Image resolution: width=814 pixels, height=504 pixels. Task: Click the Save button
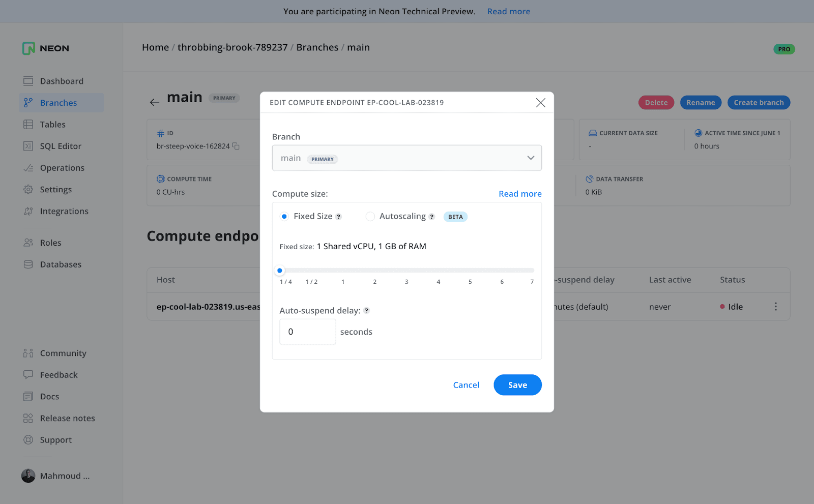pyautogui.click(x=517, y=385)
